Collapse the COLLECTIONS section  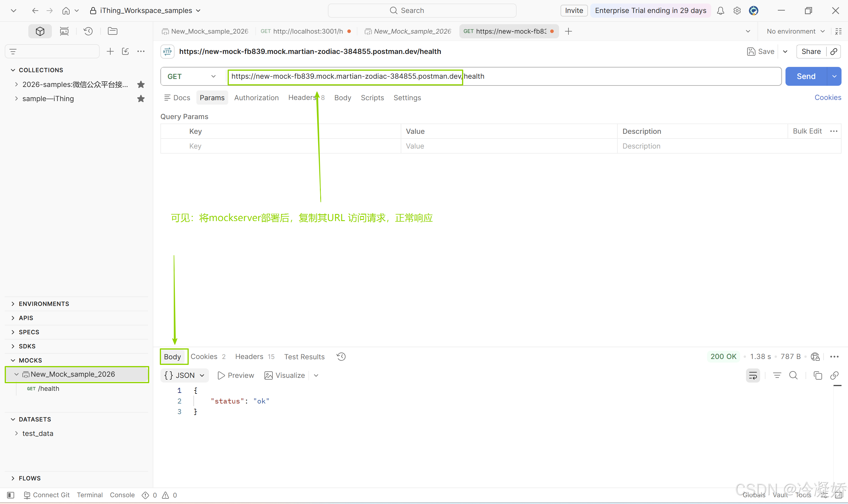click(13, 70)
